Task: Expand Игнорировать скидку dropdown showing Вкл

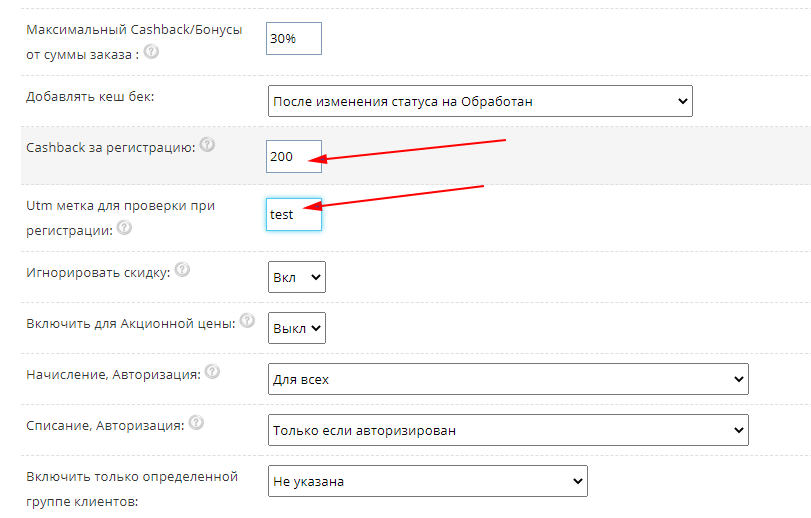Action: [297, 277]
